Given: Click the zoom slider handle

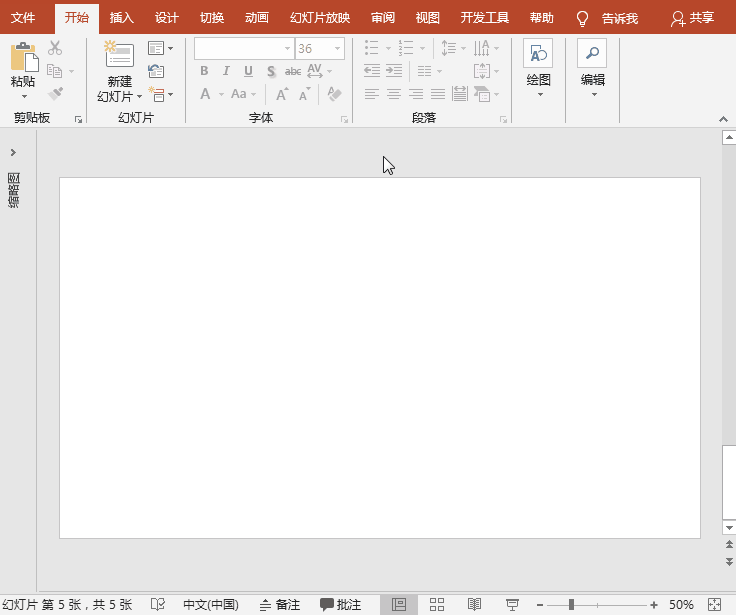Looking at the screenshot, I should (x=571, y=604).
